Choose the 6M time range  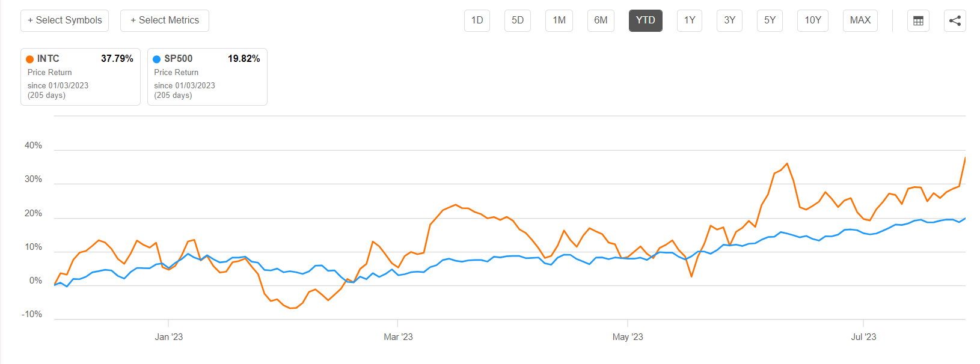(x=601, y=20)
